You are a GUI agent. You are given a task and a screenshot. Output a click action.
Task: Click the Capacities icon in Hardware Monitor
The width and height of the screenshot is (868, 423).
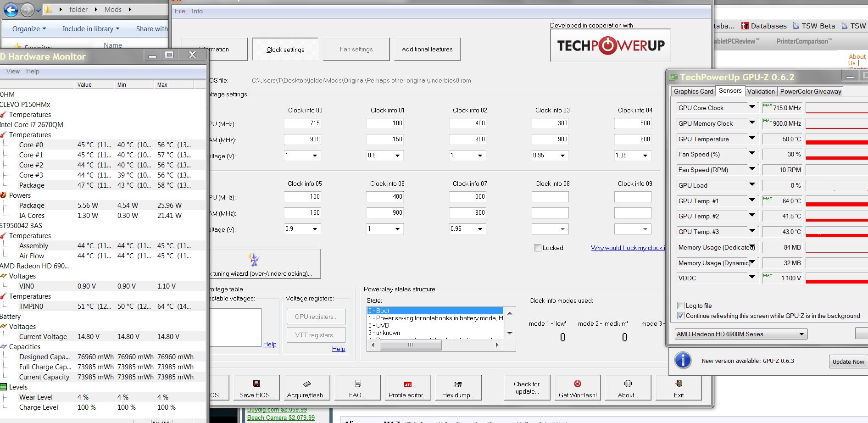coord(4,346)
